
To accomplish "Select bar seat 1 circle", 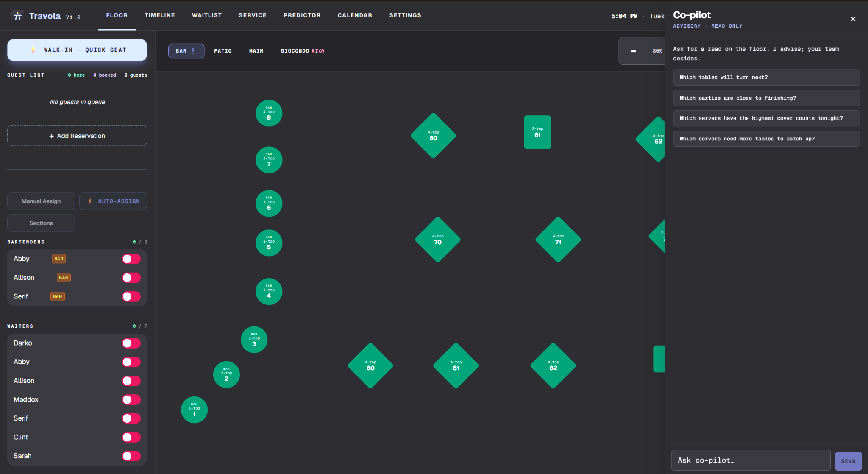I will 194,410.
